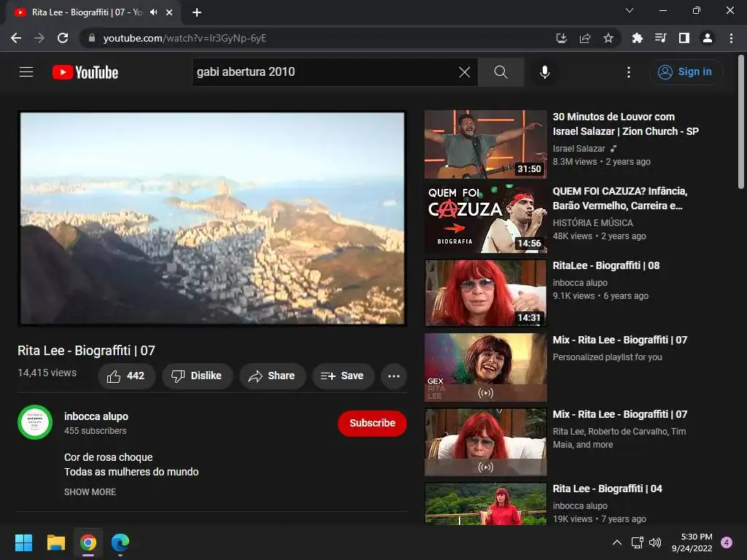The height and width of the screenshot is (560, 747).
Task: Open volume control in system tray
Action: point(655,542)
